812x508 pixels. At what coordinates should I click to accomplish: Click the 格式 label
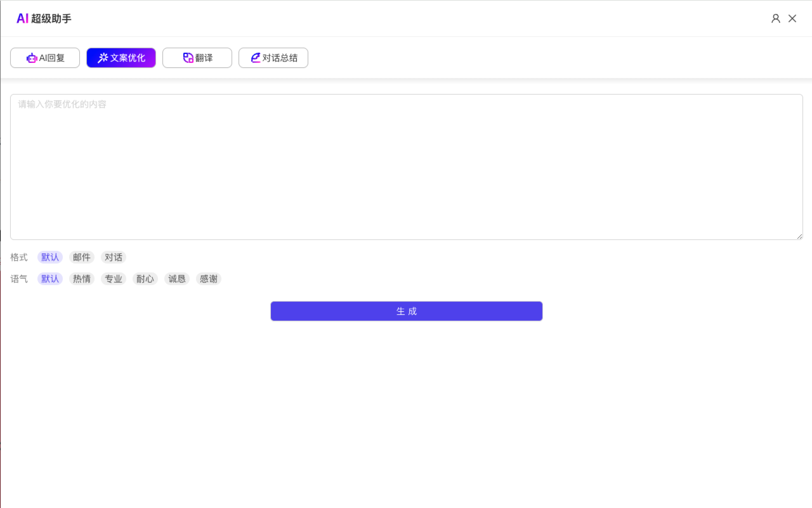19,257
